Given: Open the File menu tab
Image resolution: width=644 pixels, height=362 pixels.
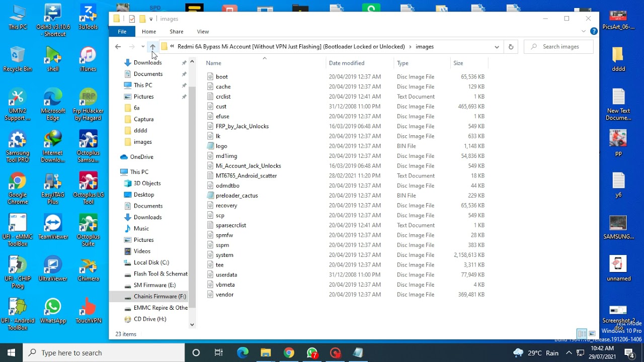Looking at the screenshot, I should click(x=122, y=31).
